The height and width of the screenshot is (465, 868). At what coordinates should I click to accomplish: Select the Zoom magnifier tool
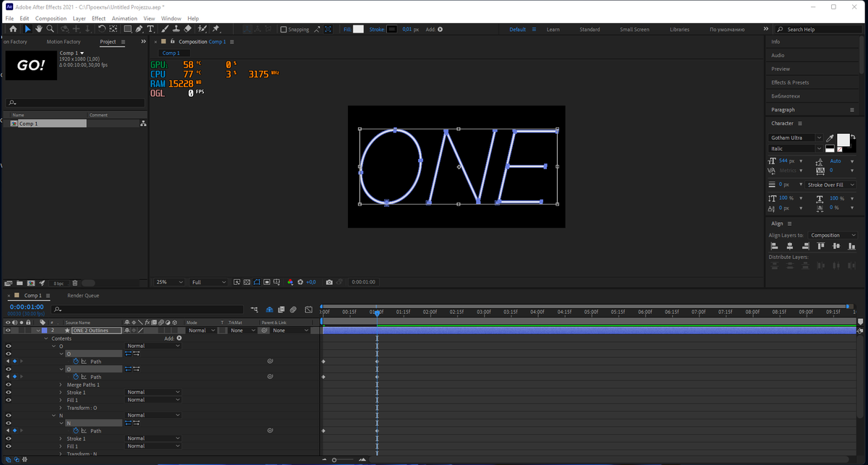50,29
